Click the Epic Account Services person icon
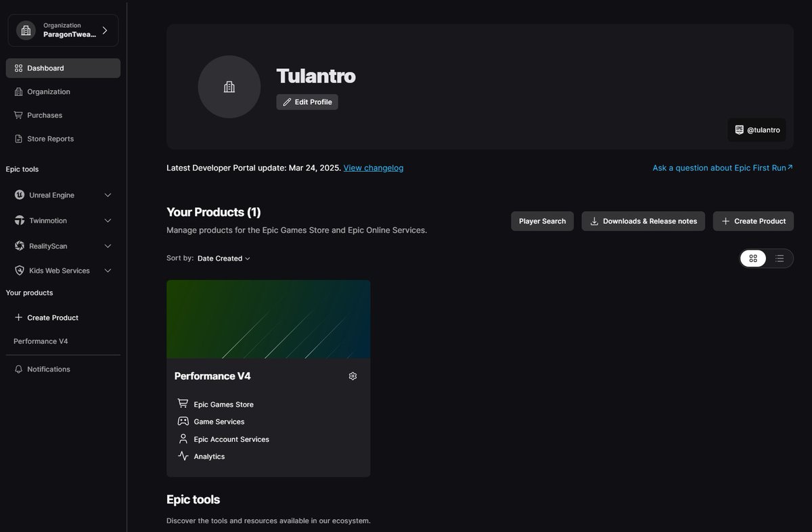 click(x=183, y=439)
